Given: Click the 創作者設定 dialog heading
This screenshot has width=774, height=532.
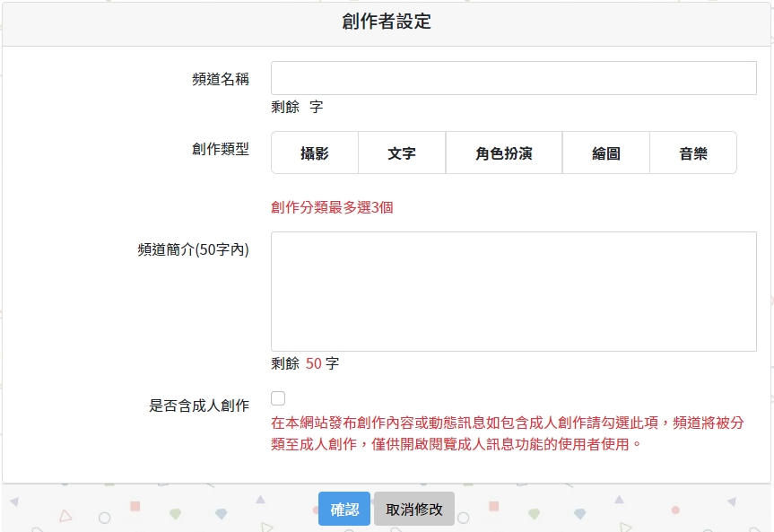Looking at the screenshot, I should (387, 22).
